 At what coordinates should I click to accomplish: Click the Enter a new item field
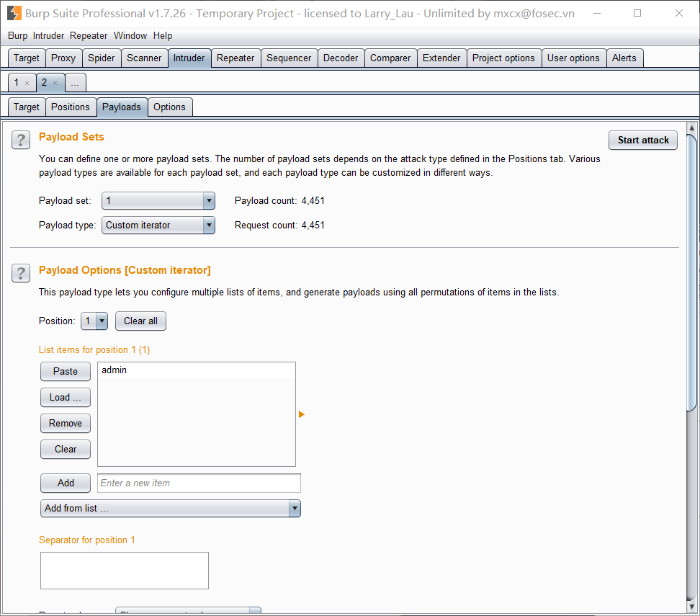click(199, 483)
